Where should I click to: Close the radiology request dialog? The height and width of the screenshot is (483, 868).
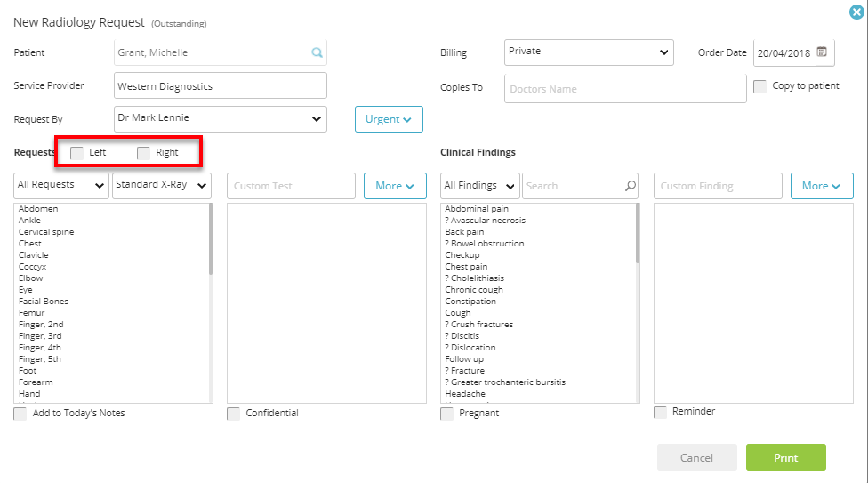coord(857,12)
